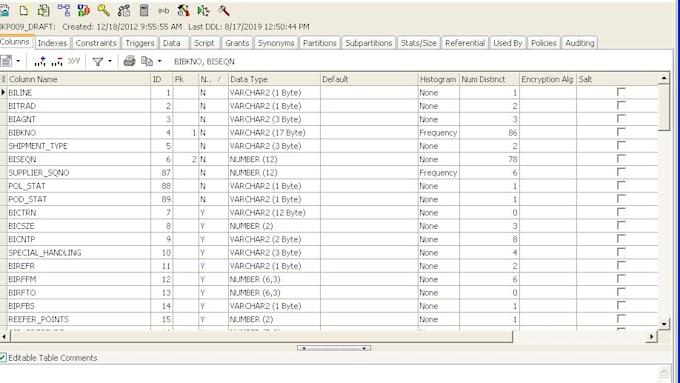680x383 pixels.
Task: Click the blank document new-table icon
Action: pos(24,10)
